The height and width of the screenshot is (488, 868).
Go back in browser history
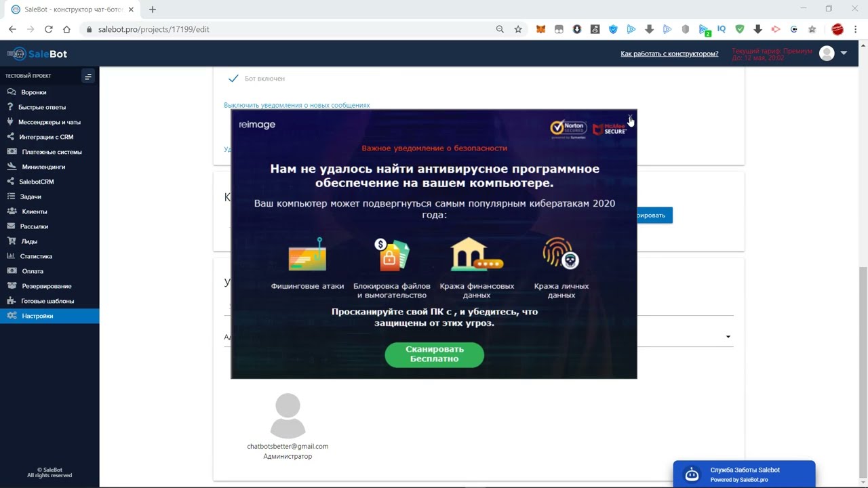[x=12, y=29]
